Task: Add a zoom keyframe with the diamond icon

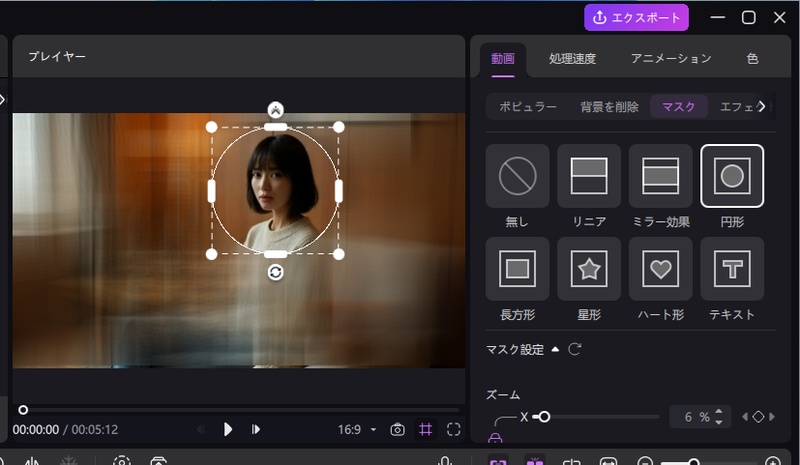Action: tap(758, 417)
